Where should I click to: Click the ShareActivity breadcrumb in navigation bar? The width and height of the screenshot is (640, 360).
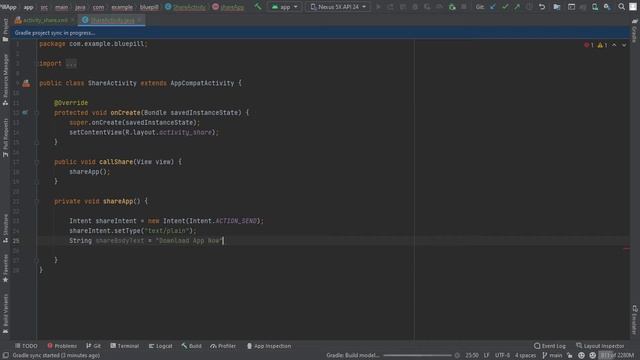(x=185, y=7)
